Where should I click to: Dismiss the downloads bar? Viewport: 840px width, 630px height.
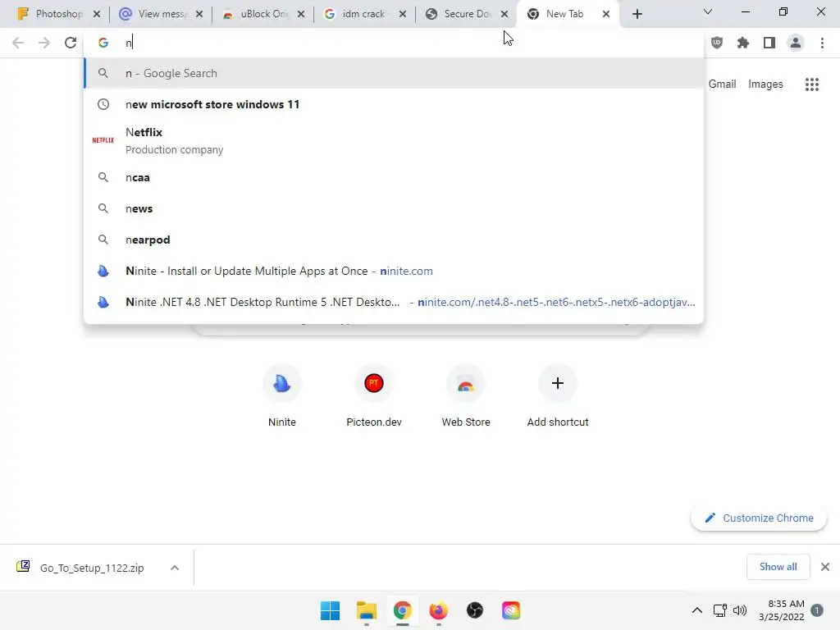pyautogui.click(x=825, y=567)
